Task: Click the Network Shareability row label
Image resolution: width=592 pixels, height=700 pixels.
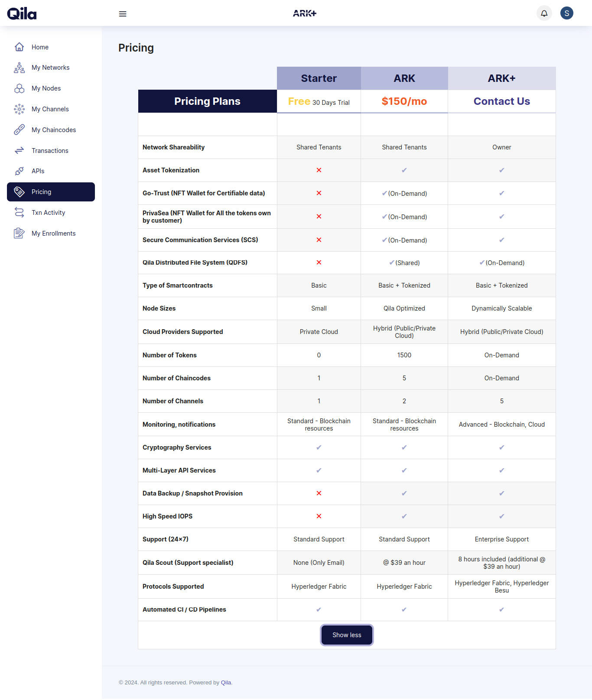Action: [x=173, y=147]
